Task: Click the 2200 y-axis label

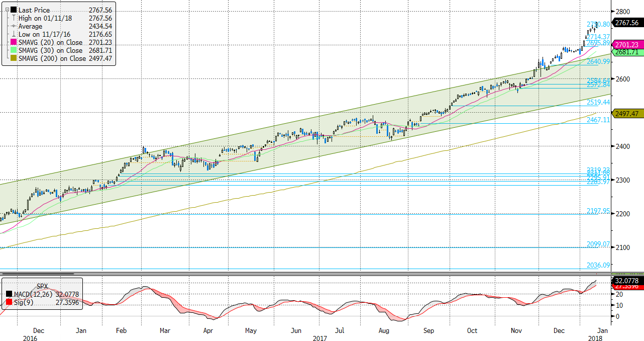Action: click(622, 214)
